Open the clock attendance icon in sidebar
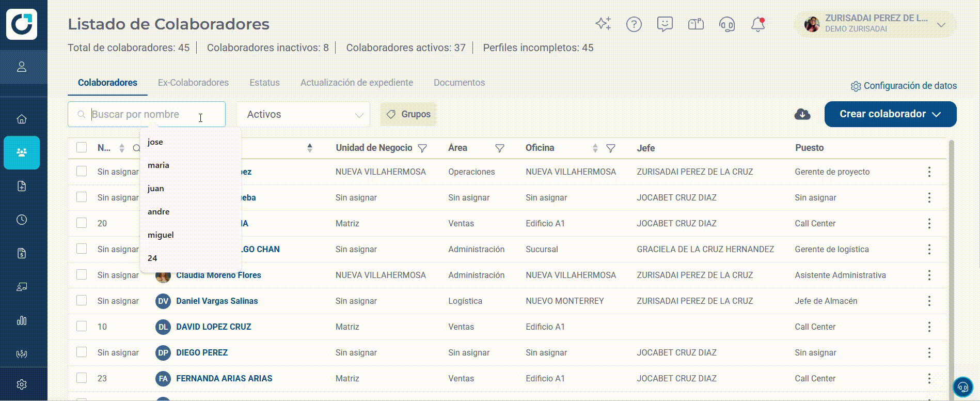This screenshot has height=401, width=980. (22, 220)
